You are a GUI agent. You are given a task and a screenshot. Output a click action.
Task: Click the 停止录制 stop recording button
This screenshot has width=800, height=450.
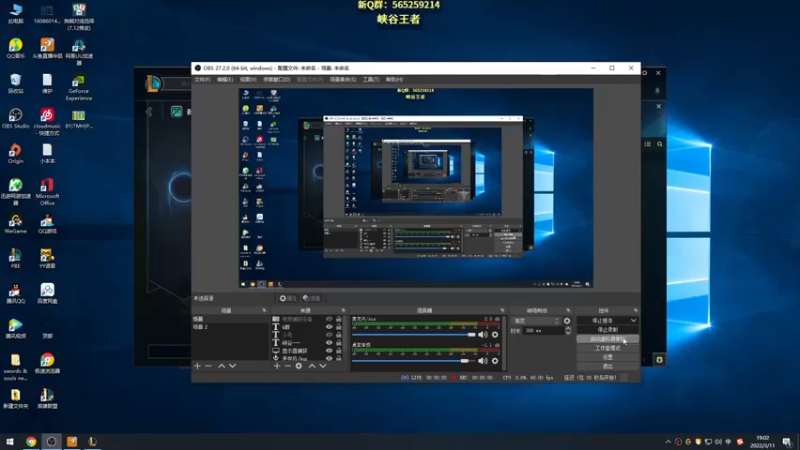[607, 330]
